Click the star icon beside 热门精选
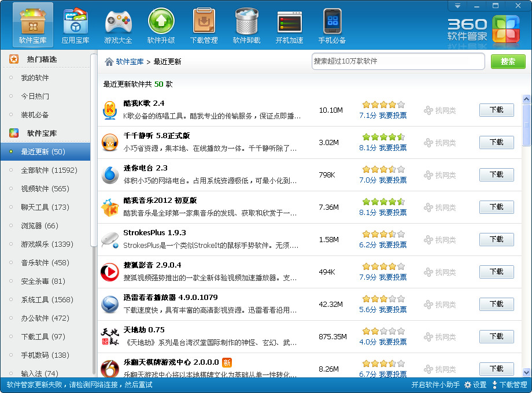This screenshot has height=393, width=532. pyautogui.click(x=14, y=59)
